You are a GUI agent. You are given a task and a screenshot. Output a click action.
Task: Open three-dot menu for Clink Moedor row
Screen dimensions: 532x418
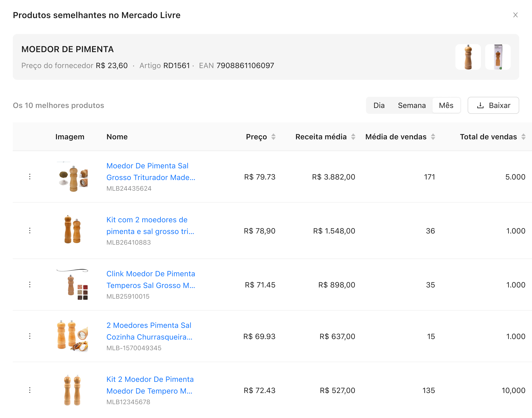30,284
